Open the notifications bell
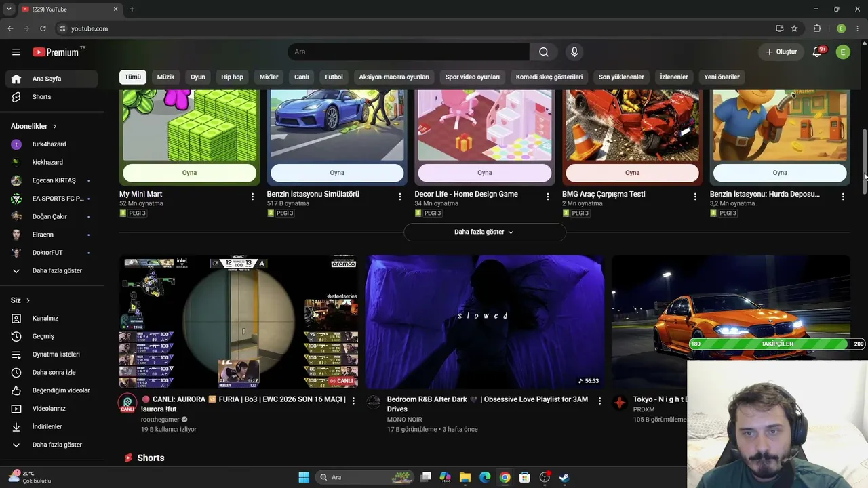Screen dimensions: 868x488 click(x=818, y=52)
